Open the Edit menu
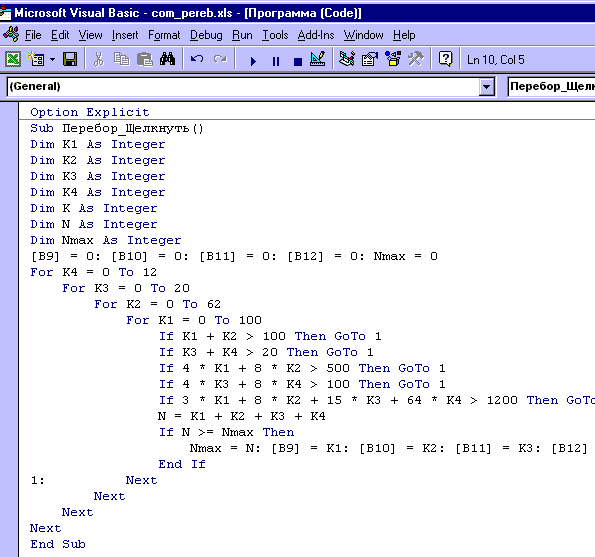 [60, 35]
